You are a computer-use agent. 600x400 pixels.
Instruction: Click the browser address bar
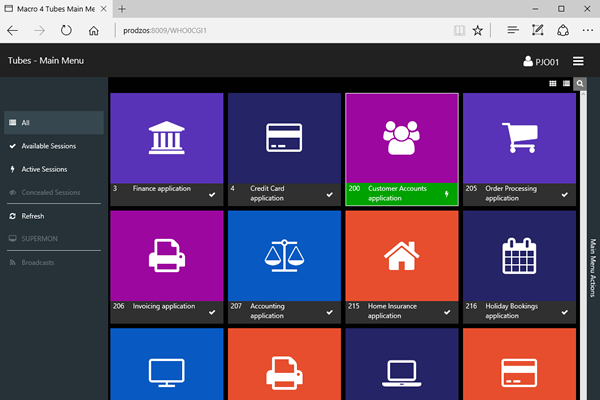(283, 30)
